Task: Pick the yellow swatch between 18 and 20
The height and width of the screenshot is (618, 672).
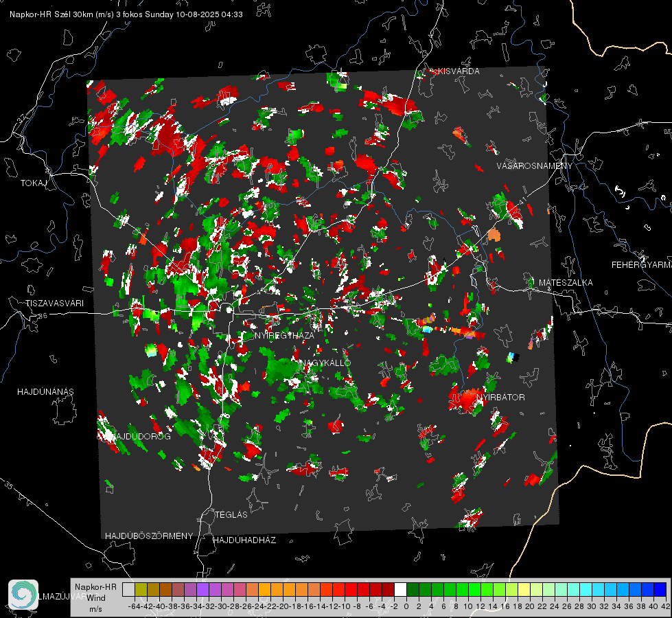Action: pyautogui.click(x=524, y=590)
